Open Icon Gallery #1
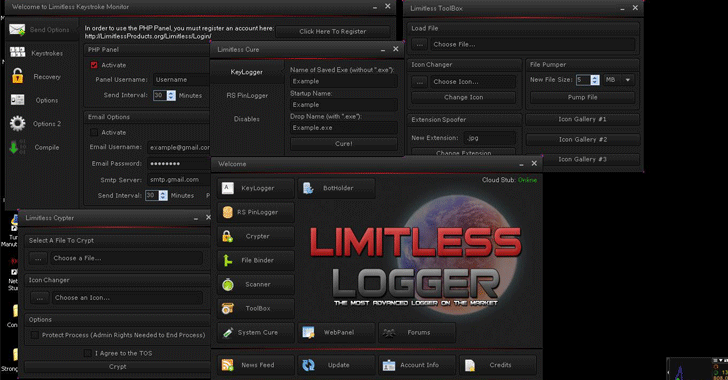 pos(582,119)
